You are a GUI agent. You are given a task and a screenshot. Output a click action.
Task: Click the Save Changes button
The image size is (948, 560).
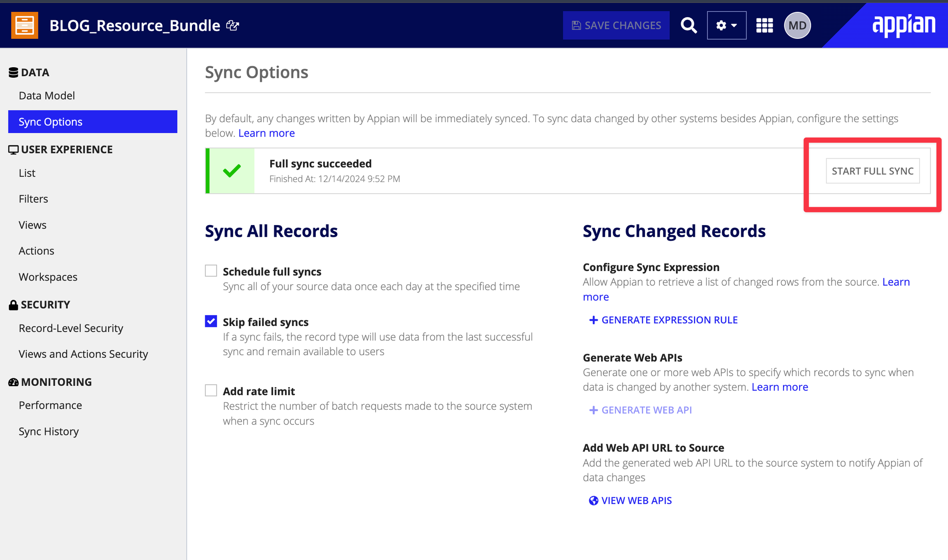616,26
